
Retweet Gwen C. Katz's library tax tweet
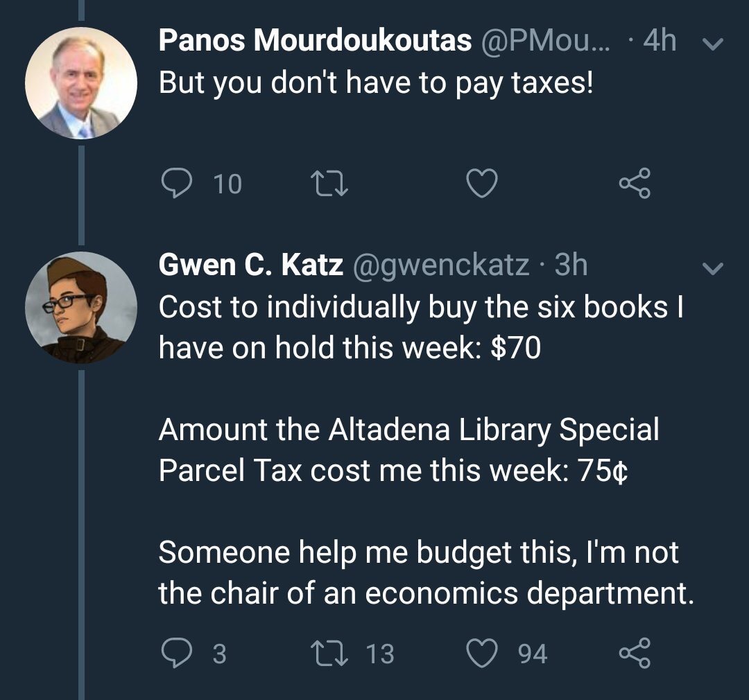click(329, 653)
